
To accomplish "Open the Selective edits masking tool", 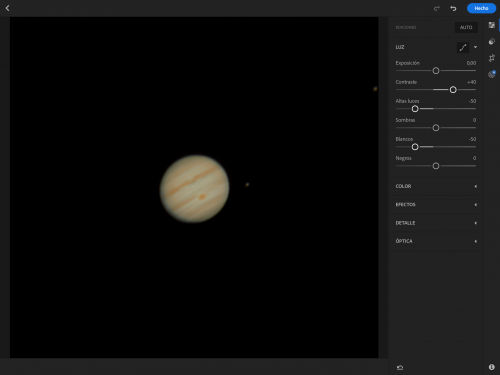I will [492, 74].
